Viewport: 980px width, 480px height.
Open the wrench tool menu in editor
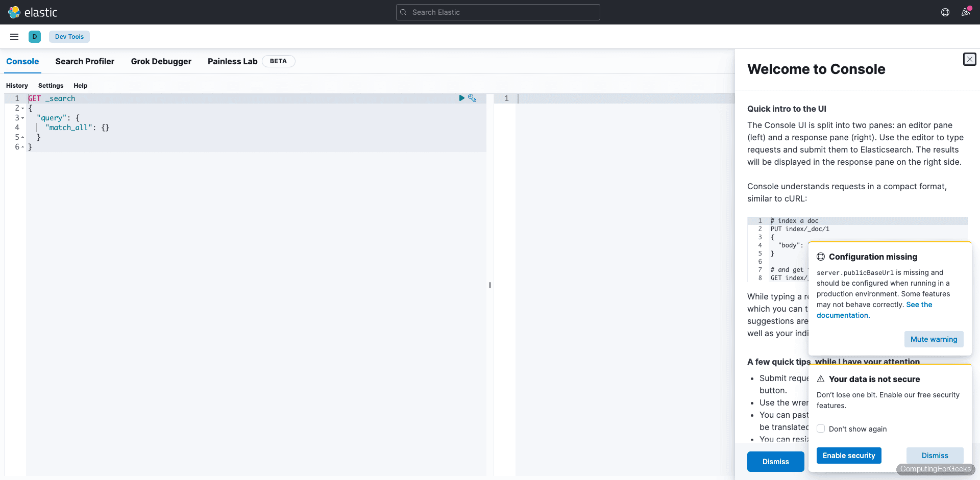click(473, 98)
